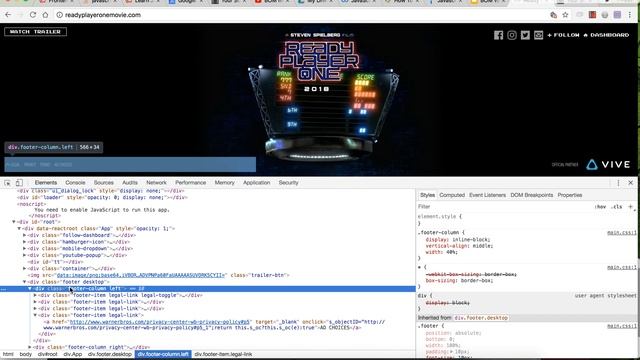This screenshot has width=640, height=360.
Task: Switch to Computed styles tab
Action: (452, 195)
